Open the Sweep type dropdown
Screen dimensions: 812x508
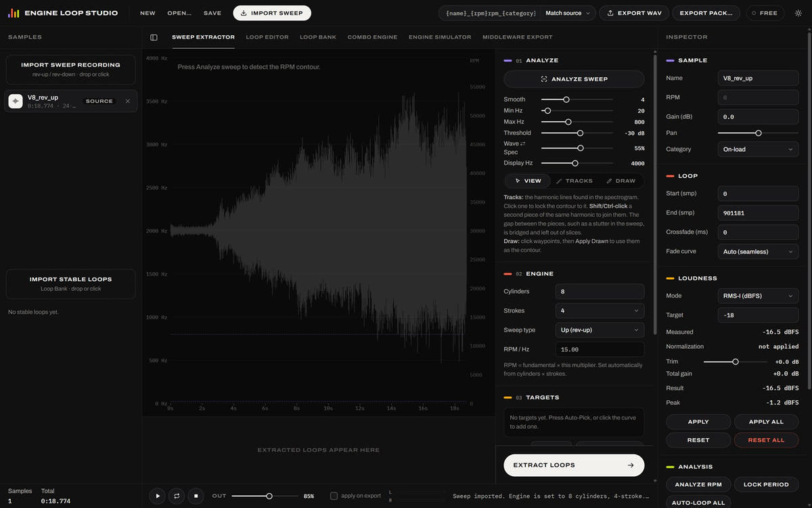coord(600,330)
